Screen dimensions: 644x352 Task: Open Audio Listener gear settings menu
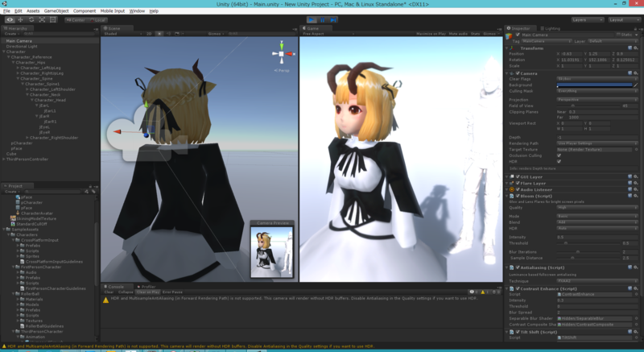coord(635,189)
